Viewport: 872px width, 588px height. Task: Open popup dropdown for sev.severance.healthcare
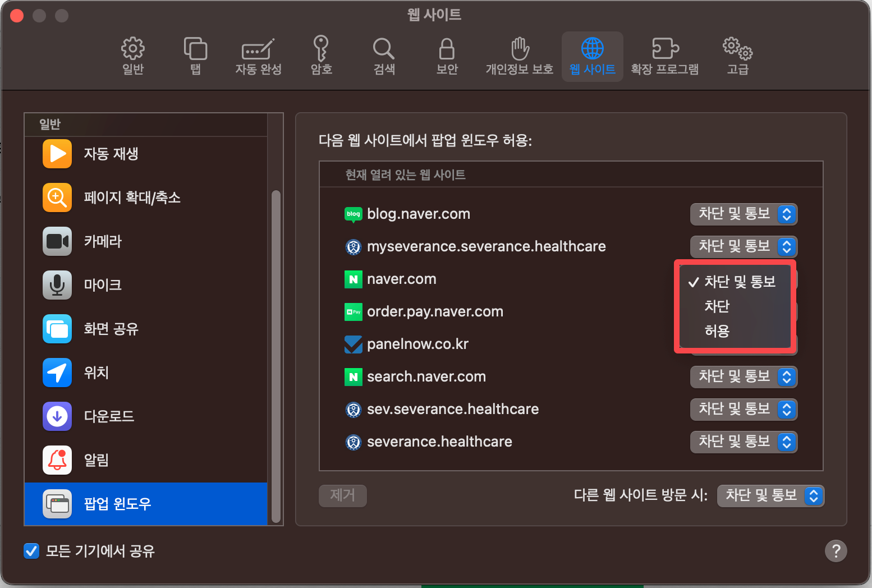744,409
